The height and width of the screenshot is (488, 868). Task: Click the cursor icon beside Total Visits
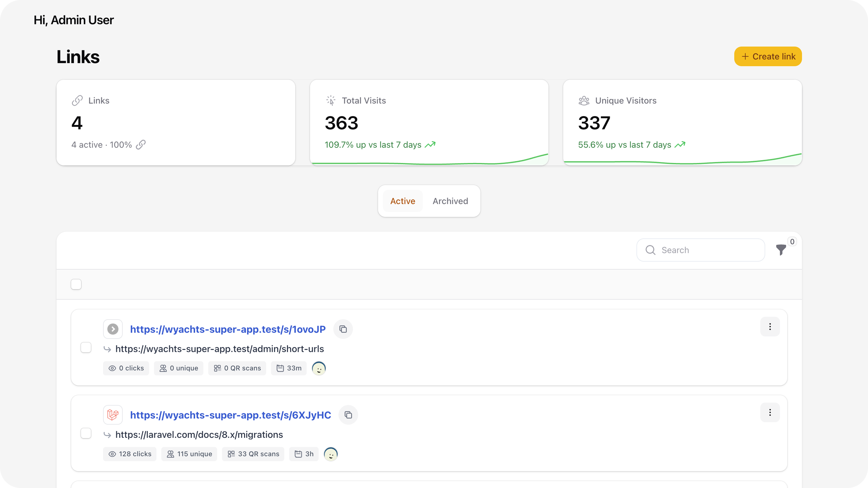coord(331,101)
